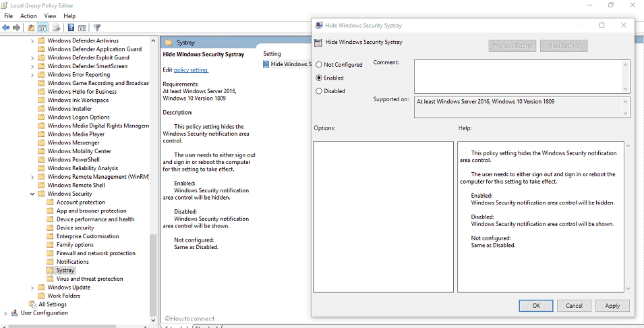Click the OK button in the dialog
The height and width of the screenshot is (328, 644).
[536, 306]
